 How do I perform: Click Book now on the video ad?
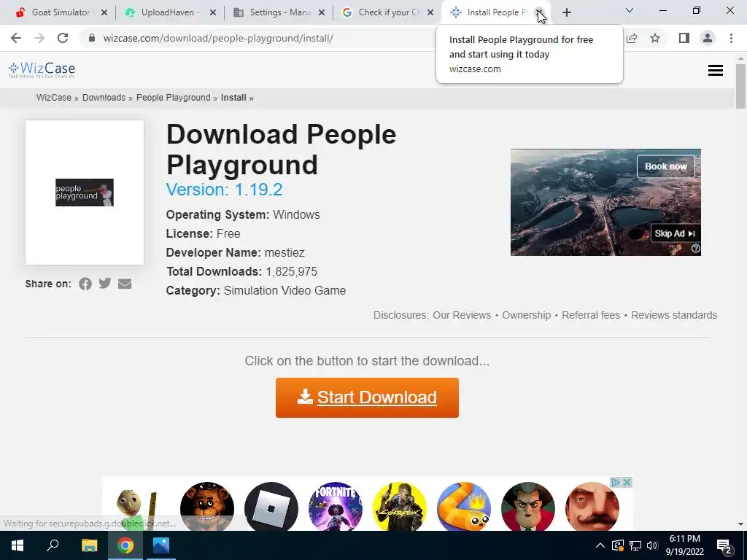tap(665, 166)
